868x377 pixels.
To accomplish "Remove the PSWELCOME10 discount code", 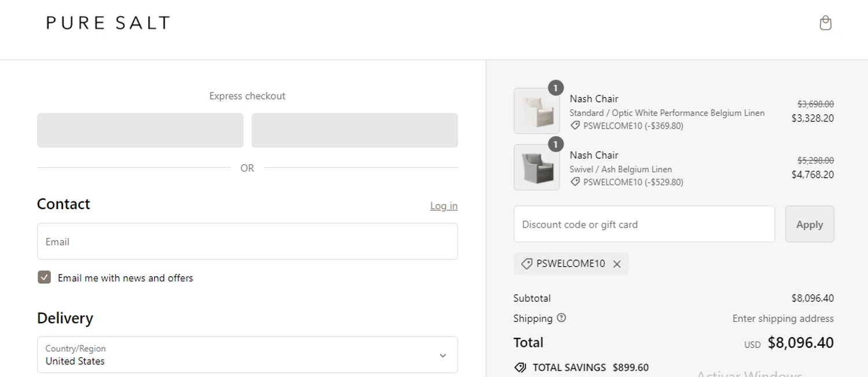I will 617,264.
